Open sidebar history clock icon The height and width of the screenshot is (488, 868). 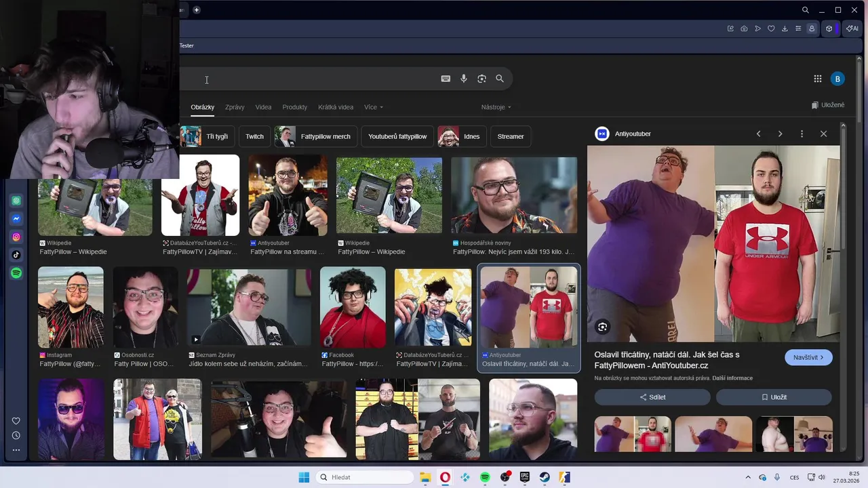(16, 436)
